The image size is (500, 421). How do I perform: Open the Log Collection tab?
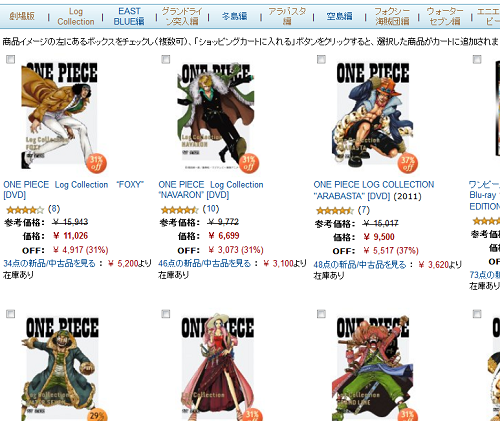pos(76,16)
